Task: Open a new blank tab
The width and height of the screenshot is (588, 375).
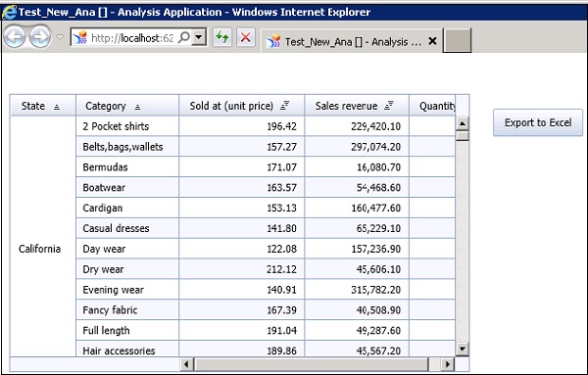Action: [x=457, y=40]
